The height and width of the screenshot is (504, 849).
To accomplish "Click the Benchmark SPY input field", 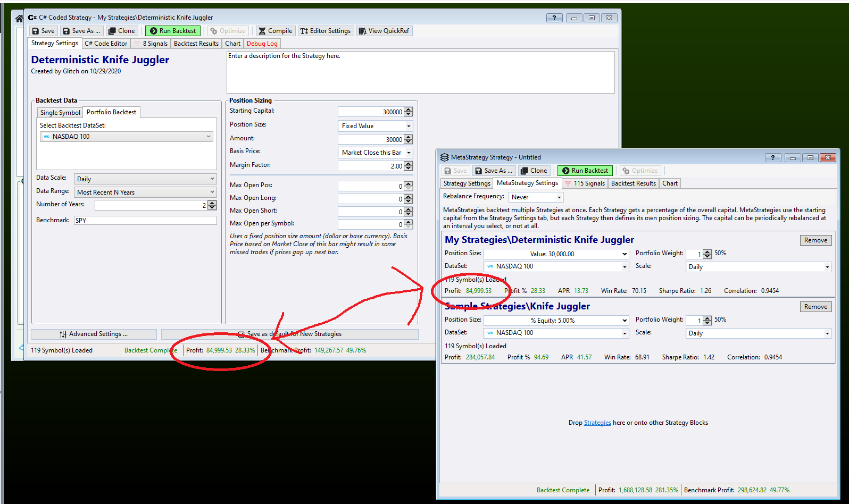I will click(145, 220).
